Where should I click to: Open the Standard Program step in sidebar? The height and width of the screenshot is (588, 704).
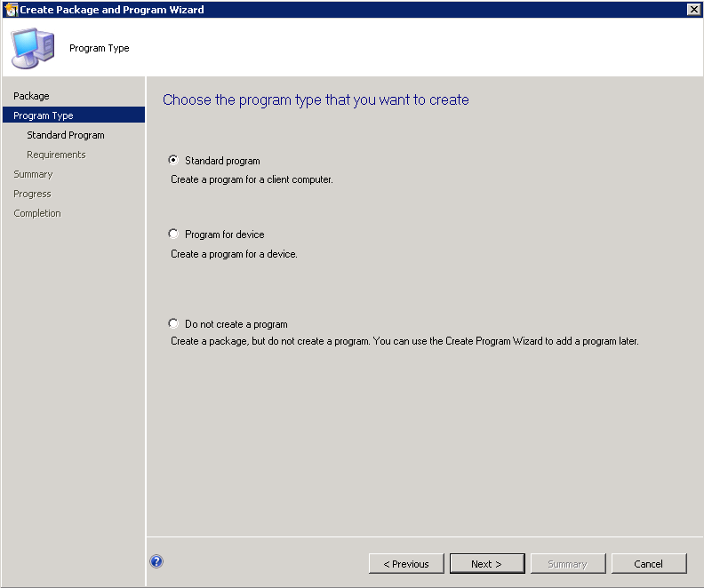click(66, 135)
